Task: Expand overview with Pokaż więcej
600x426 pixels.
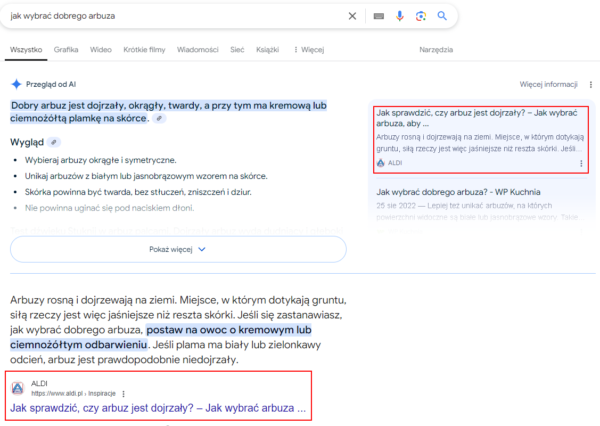Action: point(178,249)
